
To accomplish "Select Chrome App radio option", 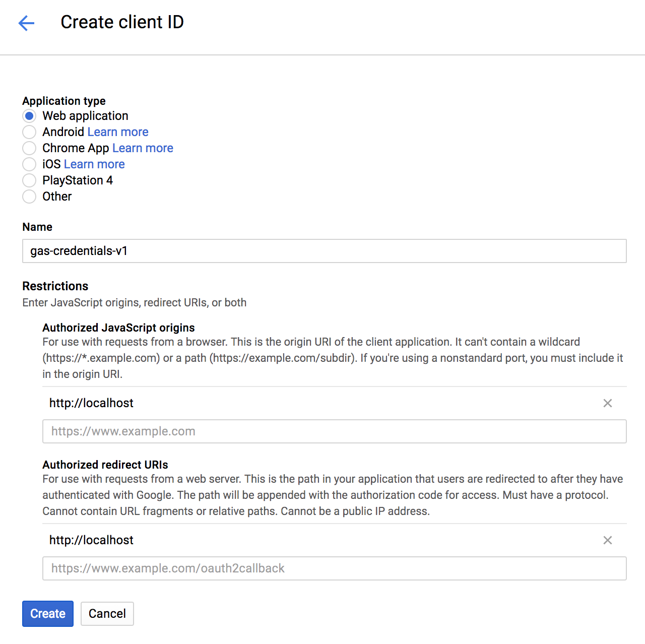I will tap(29, 148).
